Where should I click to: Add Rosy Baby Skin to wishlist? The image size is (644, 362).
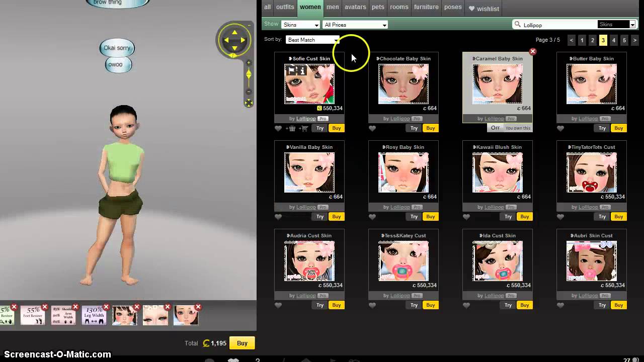point(372,217)
